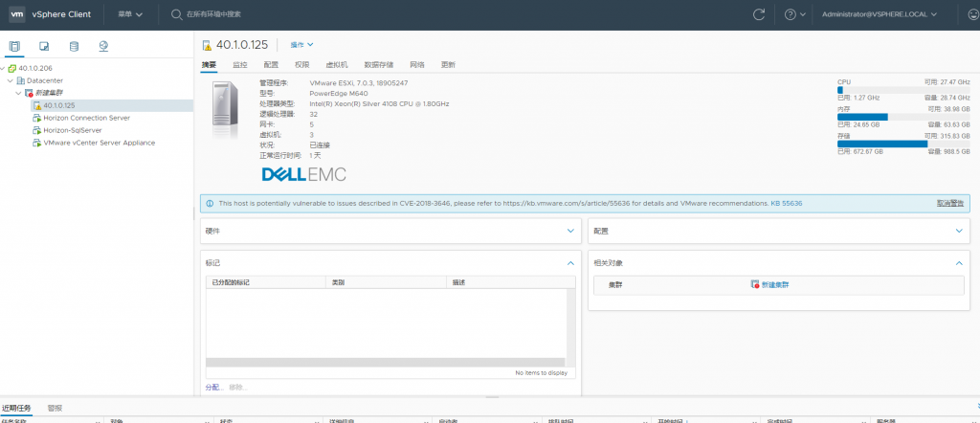
Task: Click the Datacenter icon in tree
Action: tap(21, 80)
